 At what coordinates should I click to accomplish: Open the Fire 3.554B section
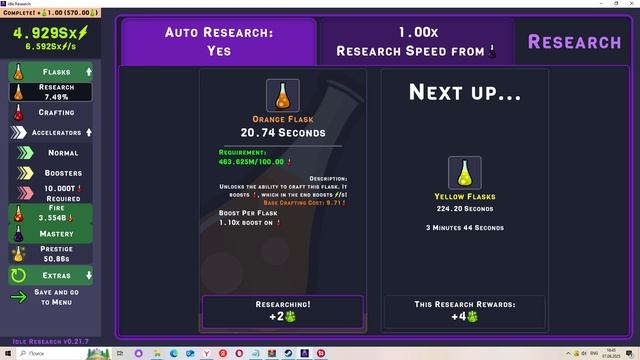(50, 213)
